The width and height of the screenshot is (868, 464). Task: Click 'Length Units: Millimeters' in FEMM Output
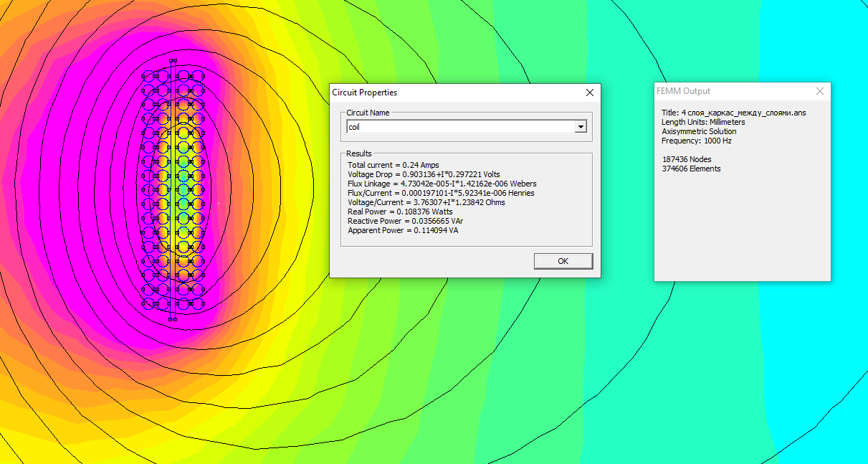[703, 122]
